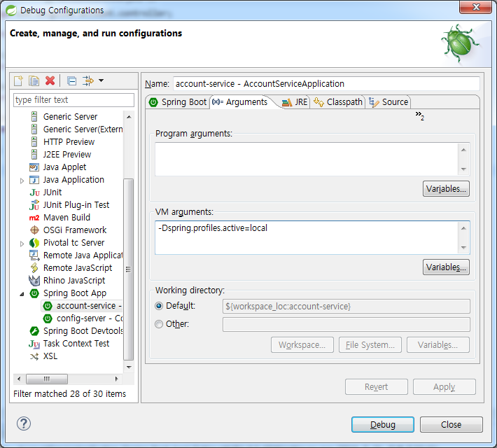Screen dimensions: 497x448
Task: Switch to the Spring Boot tab
Action: (x=178, y=102)
